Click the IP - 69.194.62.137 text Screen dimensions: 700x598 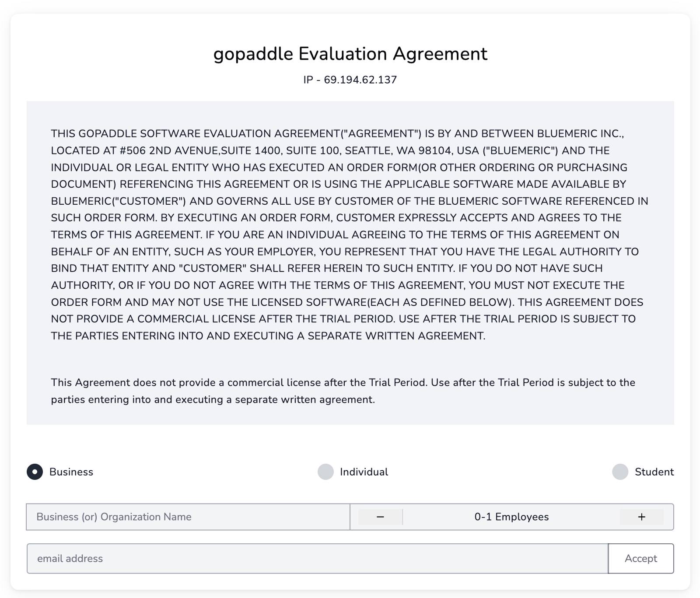click(x=350, y=80)
